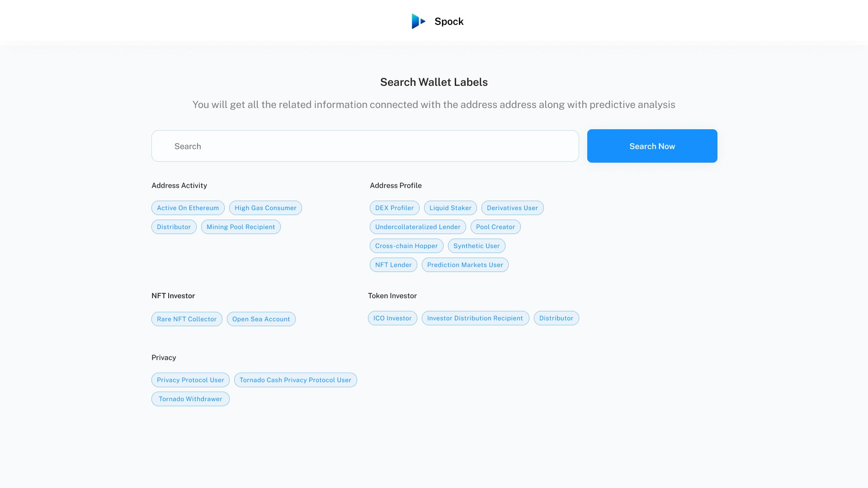Choose the High Gas Consumer tag
The image size is (868, 488).
pyautogui.click(x=265, y=208)
